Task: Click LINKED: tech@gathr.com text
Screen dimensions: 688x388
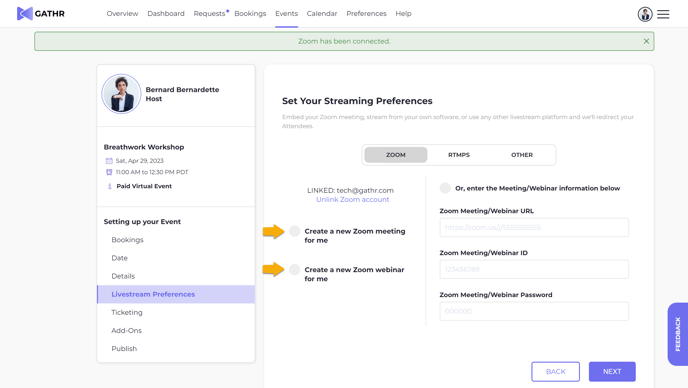Action: [x=350, y=190]
